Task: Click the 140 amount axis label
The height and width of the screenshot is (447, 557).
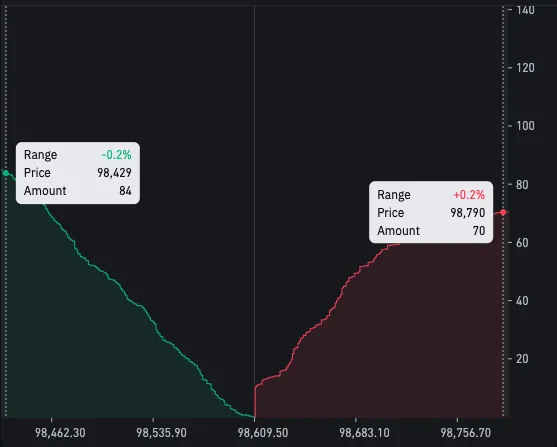Action: [x=525, y=10]
